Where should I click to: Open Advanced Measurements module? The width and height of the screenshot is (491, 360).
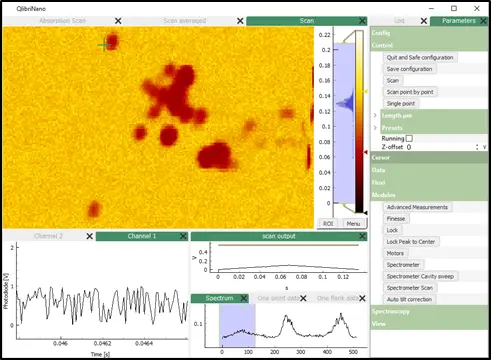[417, 207]
